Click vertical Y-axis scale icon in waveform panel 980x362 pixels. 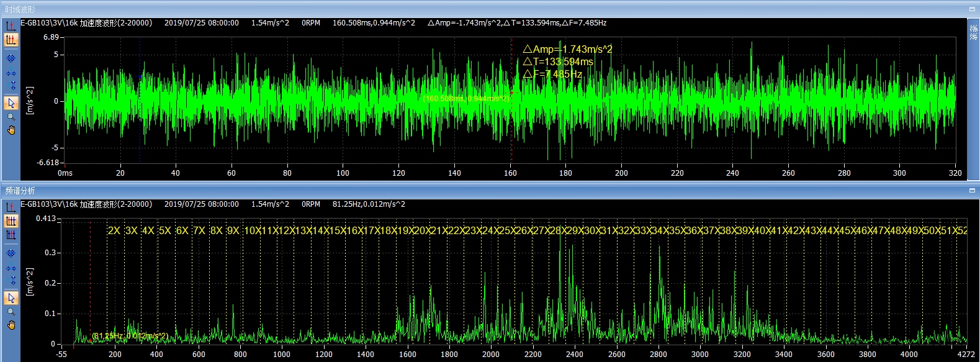tap(12, 85)
